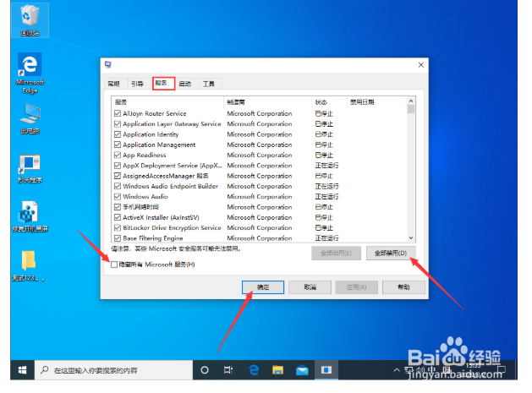Uncheck ActiveX Installer (AxInstSV) checkbox
This screenshot has width=532, height=393.
click(x=118, y=217)
